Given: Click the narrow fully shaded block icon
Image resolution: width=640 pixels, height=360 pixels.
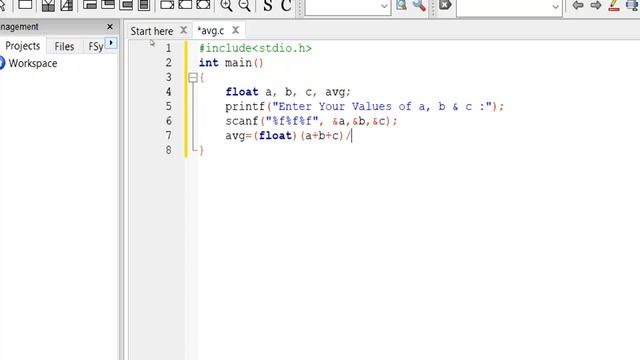Looking at the screenshot, I should pos(144,5).
